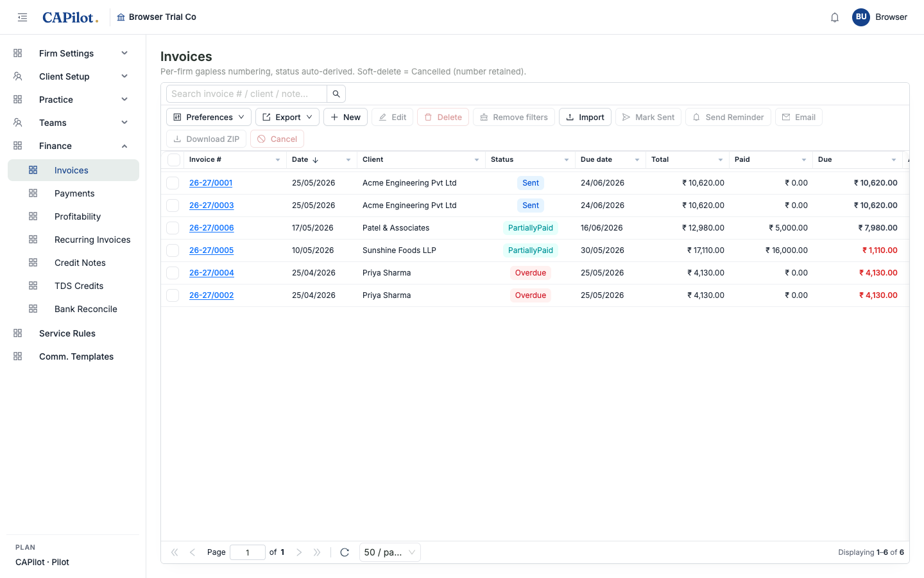924x578 pixels.
Task: Open the 50 / page size dropdown
Action: coord(390,552)
